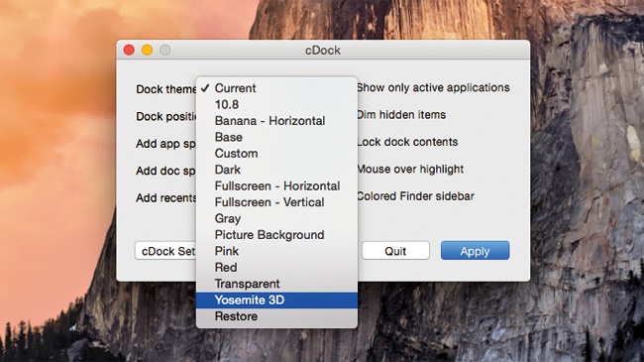
Task: Choose the 10.8 dock theme
Action: (276, 104)
